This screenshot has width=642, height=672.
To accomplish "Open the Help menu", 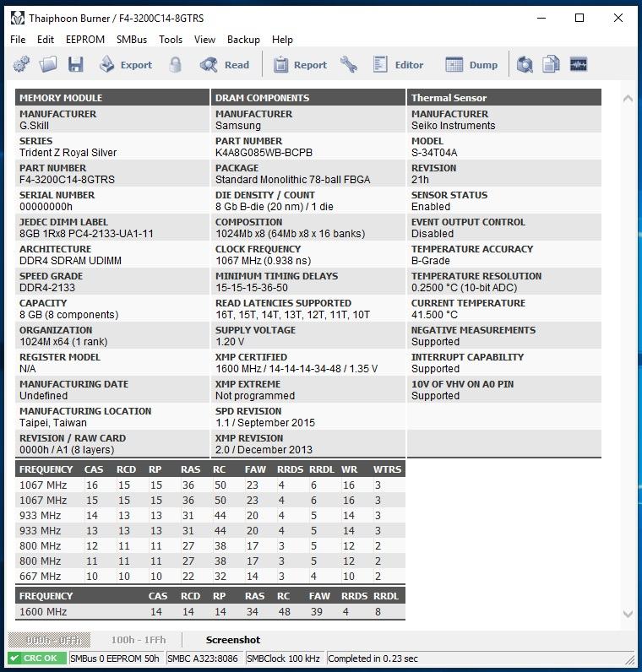I will click(282, 40).
